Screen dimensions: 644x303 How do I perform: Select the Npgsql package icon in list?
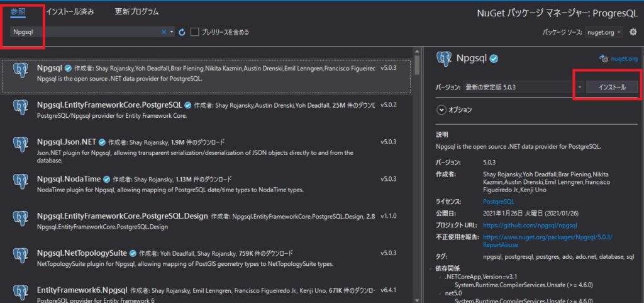19,71
